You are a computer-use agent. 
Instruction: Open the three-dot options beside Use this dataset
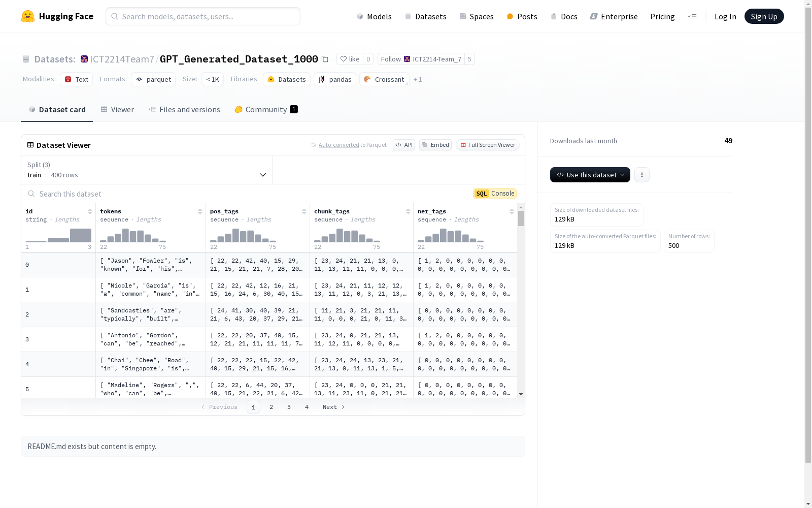click(x=642, y=175)
